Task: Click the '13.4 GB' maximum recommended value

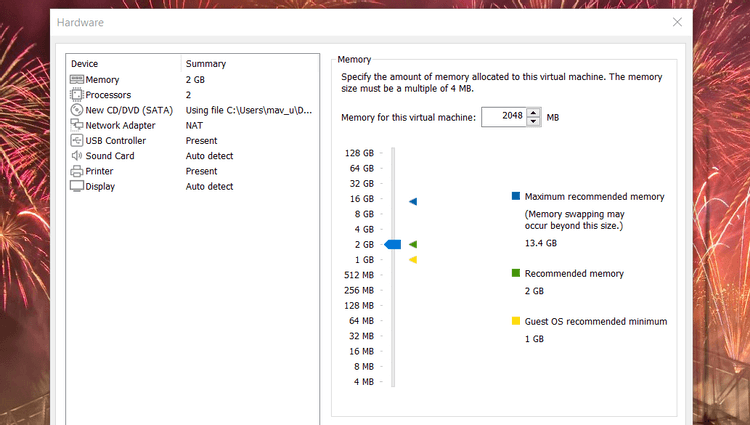Action: pos(541,243)
